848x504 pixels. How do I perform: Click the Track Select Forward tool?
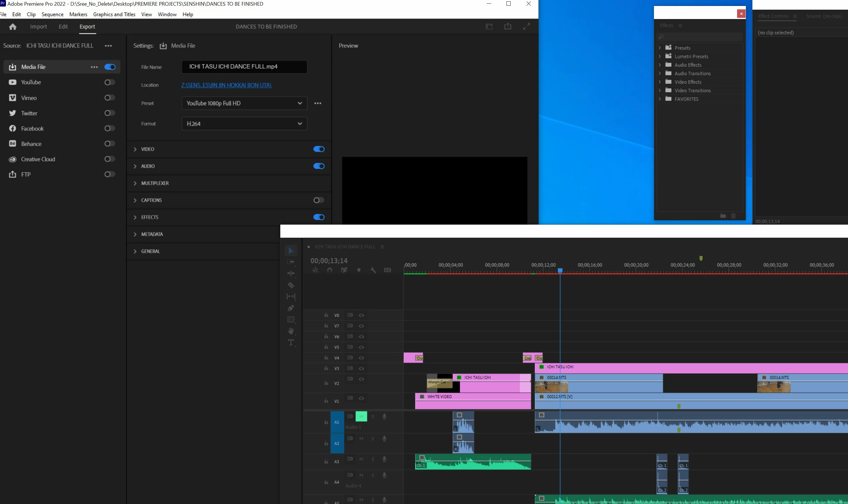tap(291, 262)
